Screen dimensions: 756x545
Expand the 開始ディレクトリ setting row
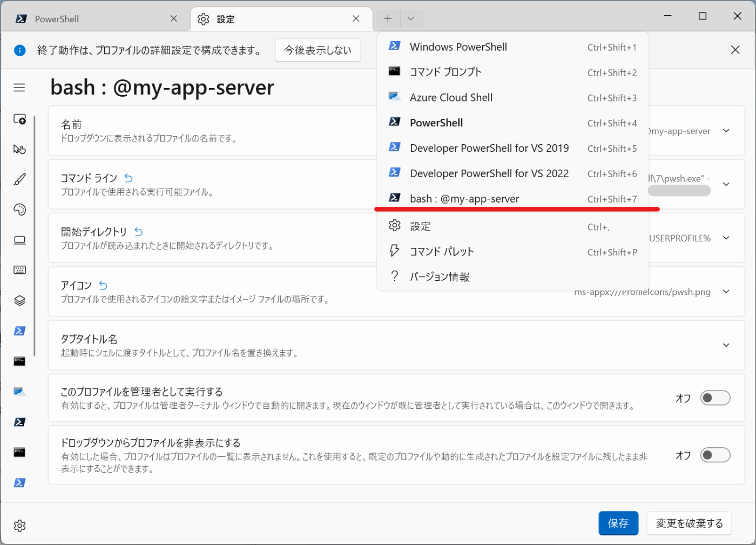pyautogui.click(x=726, y=238)
